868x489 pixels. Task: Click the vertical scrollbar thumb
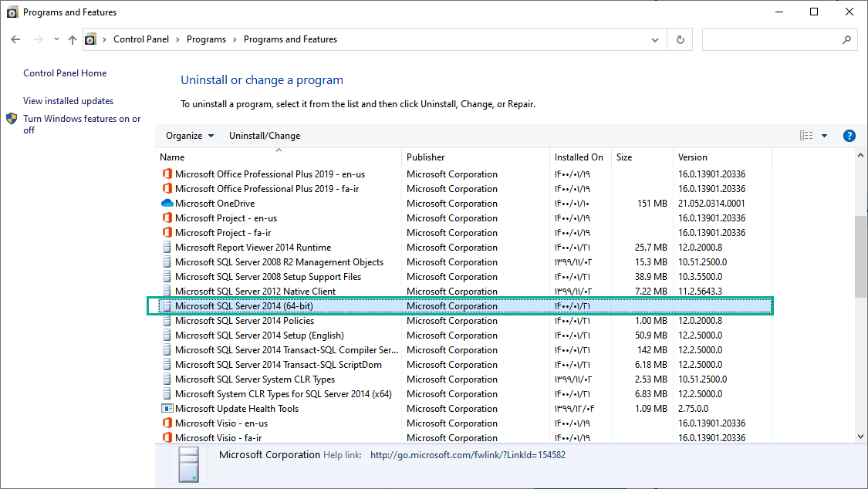pyautogui.click(x=861, y=256)
